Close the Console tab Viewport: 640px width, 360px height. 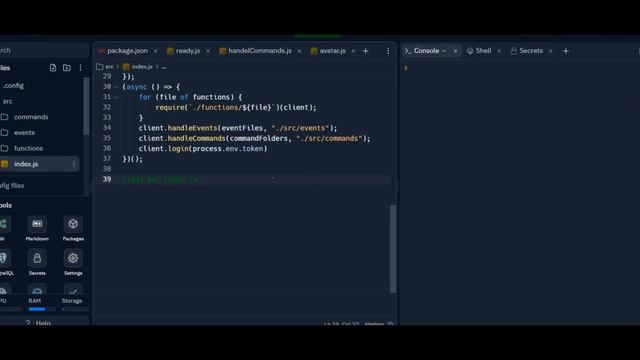point(456,51)
